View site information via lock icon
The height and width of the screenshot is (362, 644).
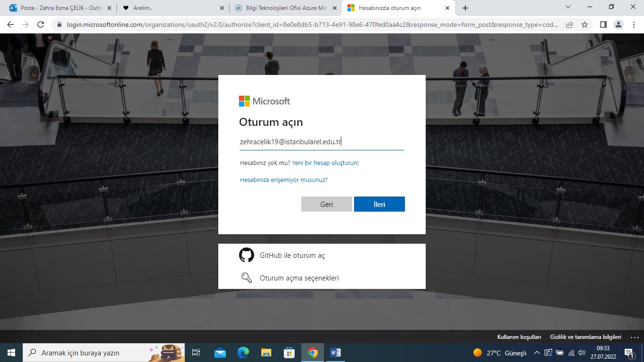point(59,25)
